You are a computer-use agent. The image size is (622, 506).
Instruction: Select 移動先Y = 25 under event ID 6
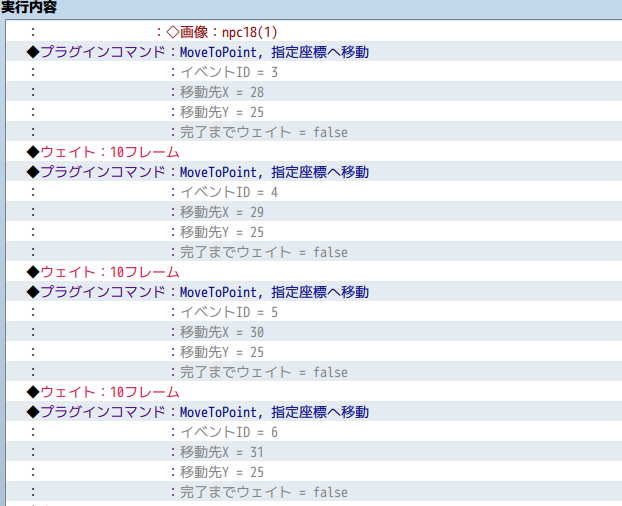click(314, 472)
